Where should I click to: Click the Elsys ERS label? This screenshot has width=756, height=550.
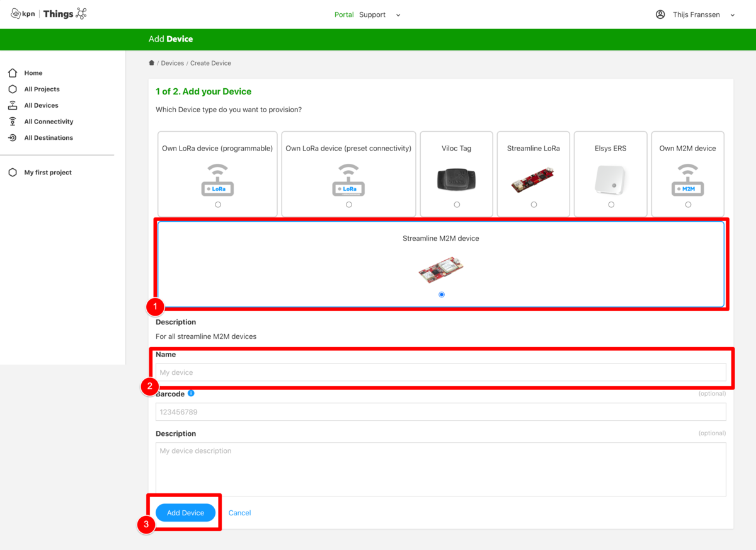coord(611,149)
